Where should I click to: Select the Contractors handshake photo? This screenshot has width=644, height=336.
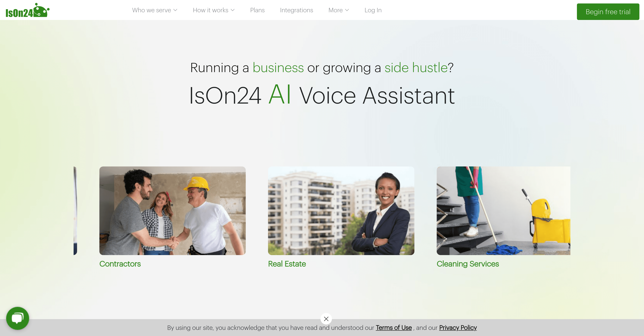pos(172,211)
